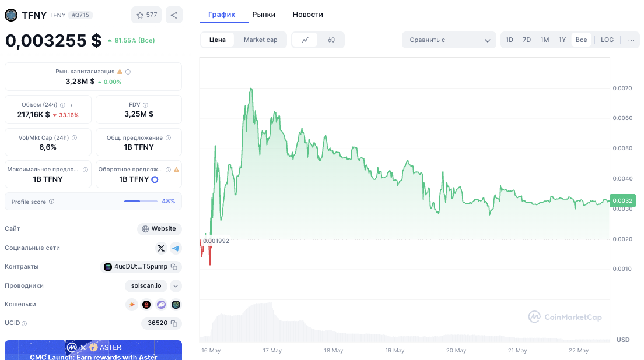644x360 pixels.
Task: Switch to the Рынки tab
Action: tap(264, 15)
